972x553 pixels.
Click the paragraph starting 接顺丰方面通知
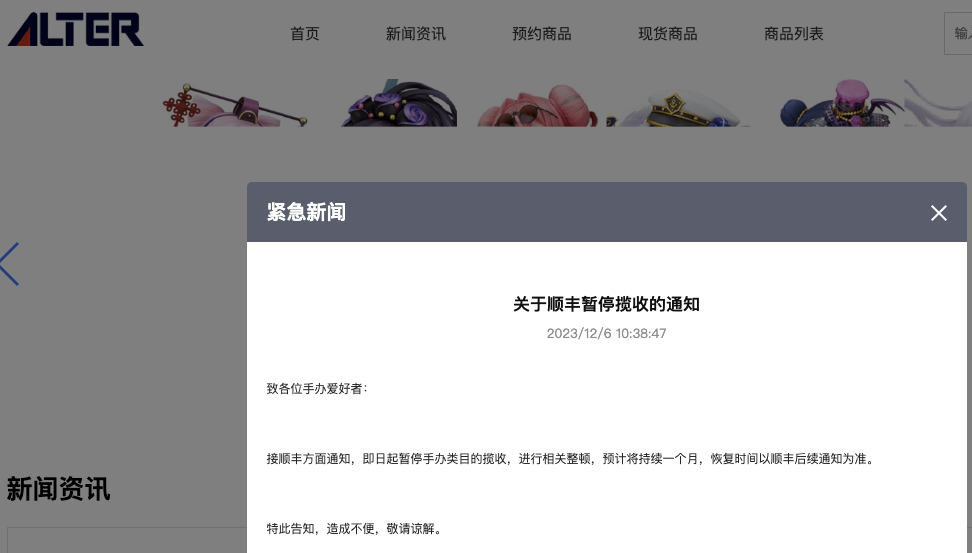[x=570, y=459]
